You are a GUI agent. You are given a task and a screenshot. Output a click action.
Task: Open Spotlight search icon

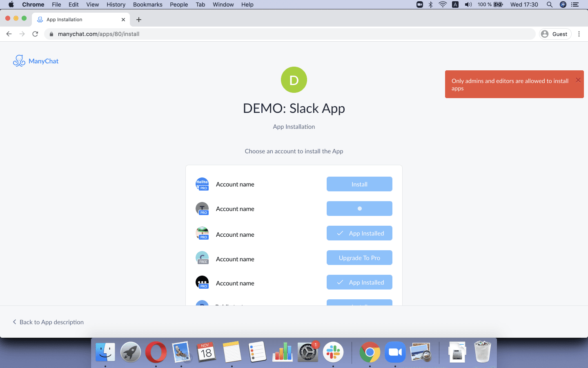click(x=550, y=4)
